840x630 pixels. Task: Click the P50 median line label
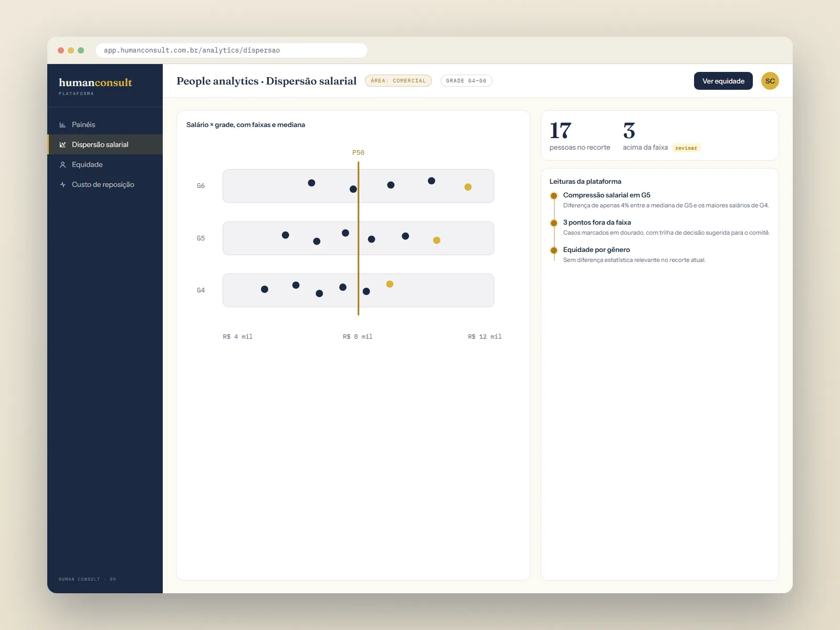[x=358, y=153]
